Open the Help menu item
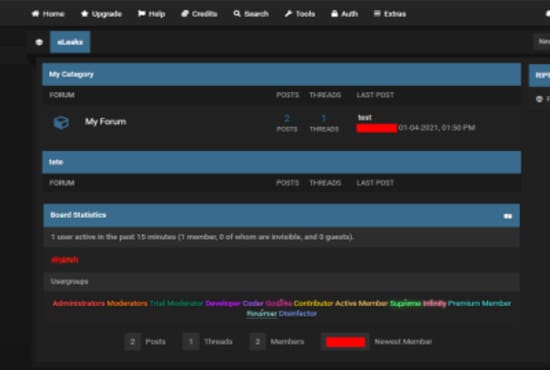This screenshot has width=550, height=370. click(152, 14)
